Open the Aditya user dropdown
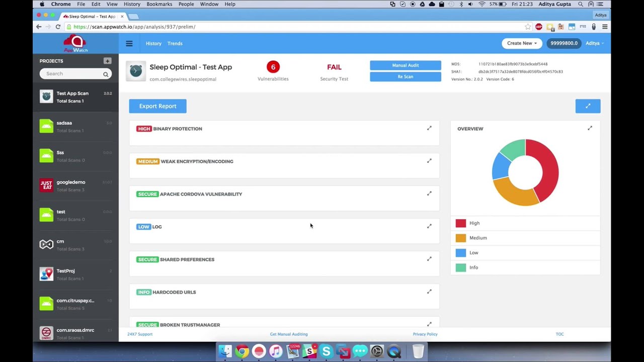The image size is (644, 362). tap(594, 43)
